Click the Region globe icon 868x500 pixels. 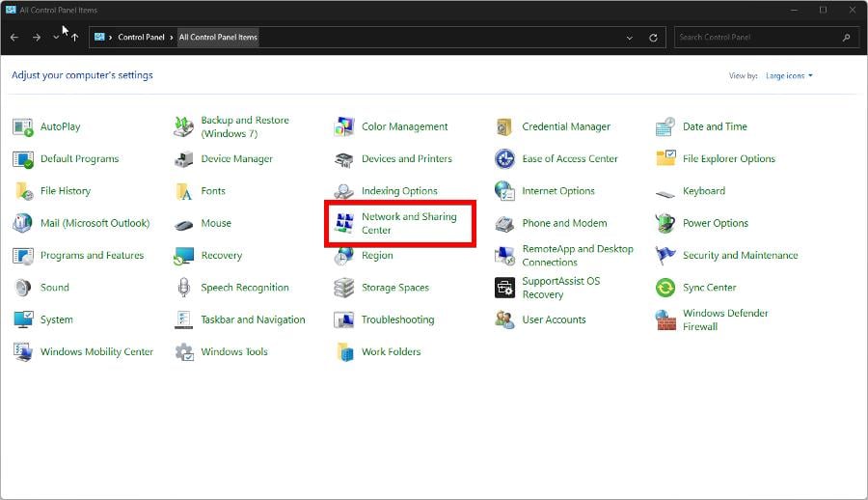tap(343, 256)
